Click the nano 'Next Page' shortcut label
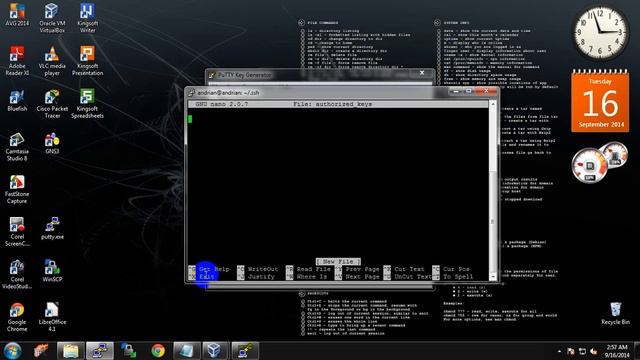640x360 pixels. point(362,277)
